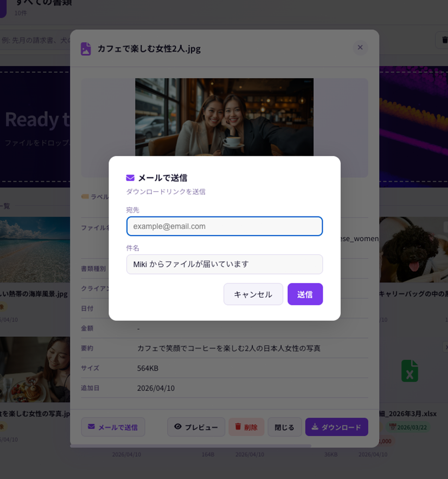Click the eye icon on the プレビュー button
The height and width of the screenshot is (479, 448).
(178, 427)
